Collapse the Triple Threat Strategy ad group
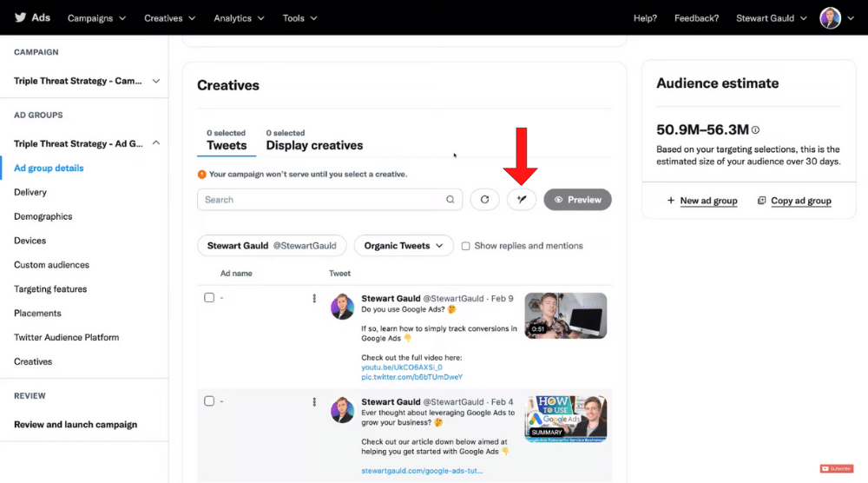This screenshot has width=868, height=483. pos(156,143)
